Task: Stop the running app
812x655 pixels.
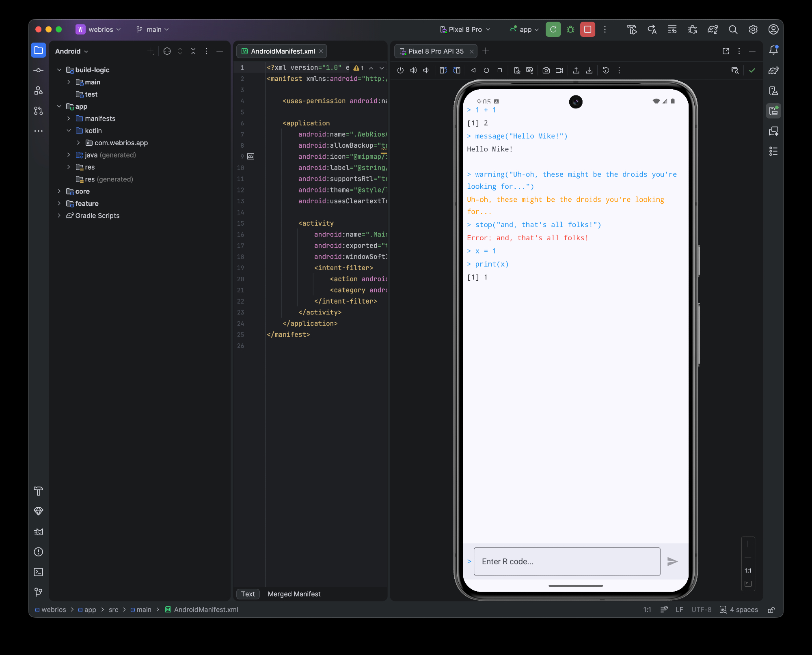Action: coord(587,30)
